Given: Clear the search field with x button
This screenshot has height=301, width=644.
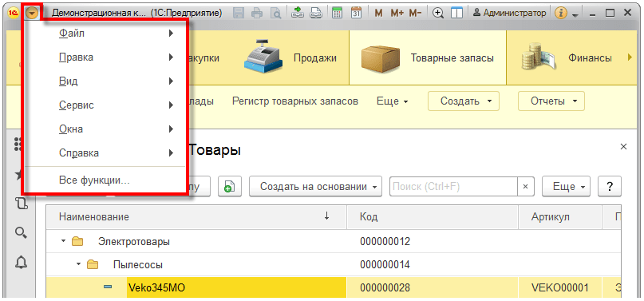Looking at the screenshot, I should pos(525,187).
